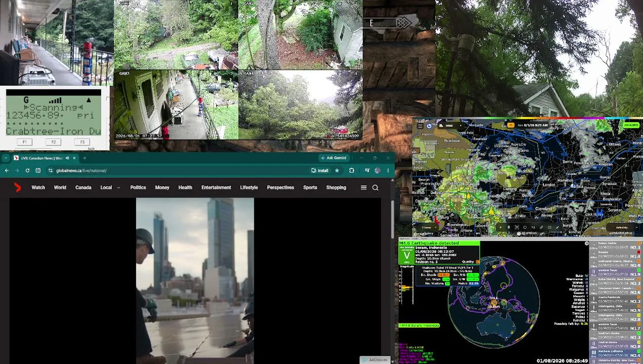Click the radar alerts green badge
This screenshot has height=364, width=643.
(632, 125)
